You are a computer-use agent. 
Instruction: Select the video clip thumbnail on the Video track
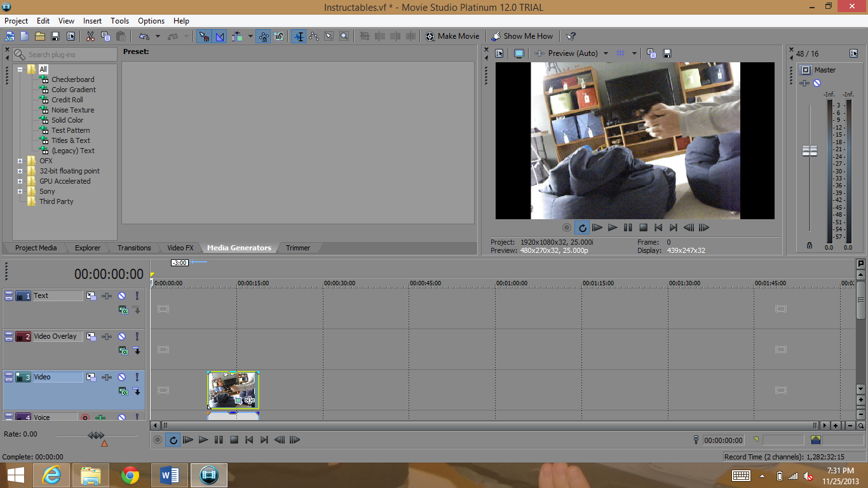pyautogui.click(x=233, y=390)
